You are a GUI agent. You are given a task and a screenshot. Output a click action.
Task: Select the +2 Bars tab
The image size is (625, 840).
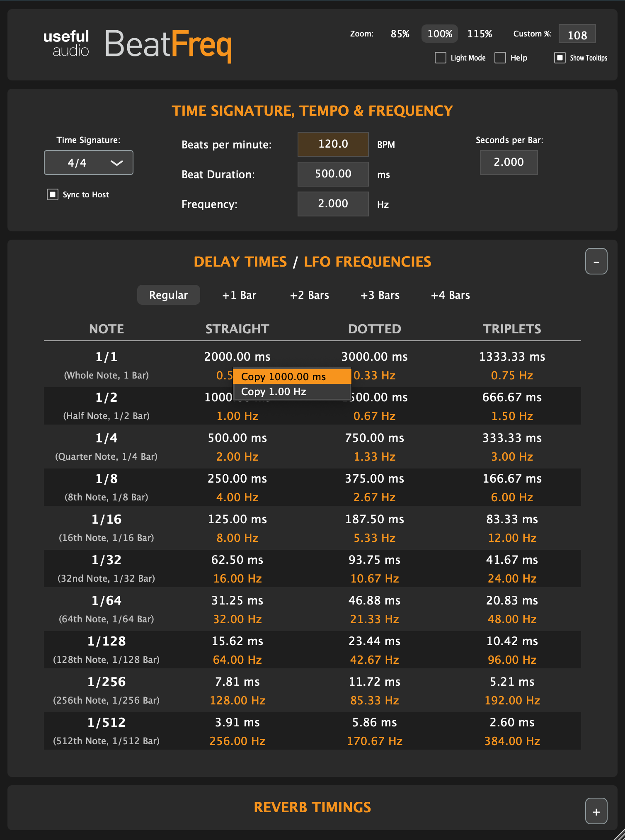coord(310,295)
